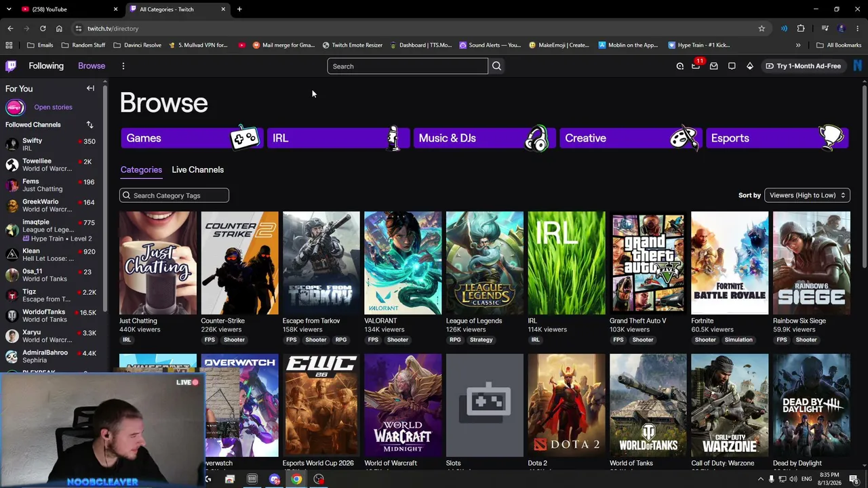Click the magnifying glass search button

tap(496, 66)
